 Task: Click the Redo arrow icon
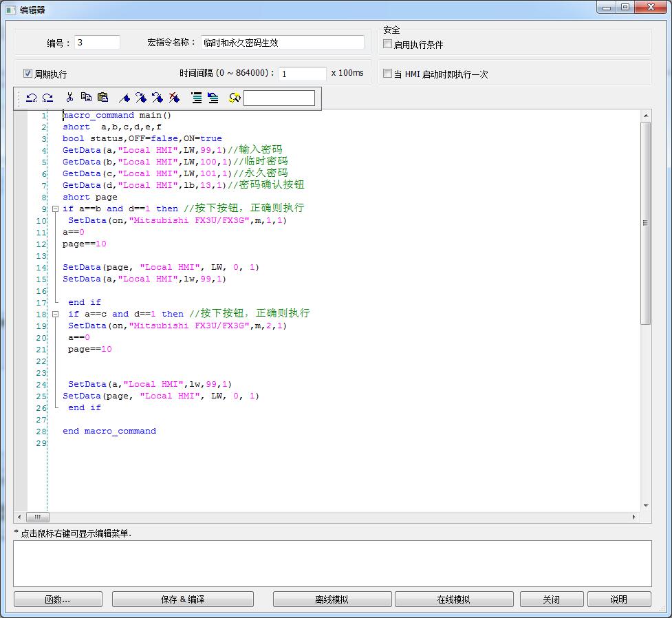tap(48, 98)
